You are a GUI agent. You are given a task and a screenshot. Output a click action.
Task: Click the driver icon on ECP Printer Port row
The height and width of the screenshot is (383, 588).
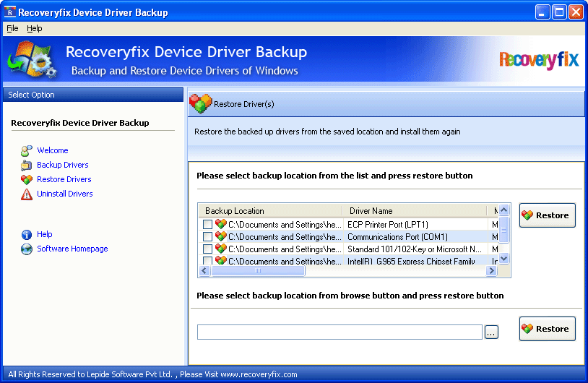click(x=221, y=224)
